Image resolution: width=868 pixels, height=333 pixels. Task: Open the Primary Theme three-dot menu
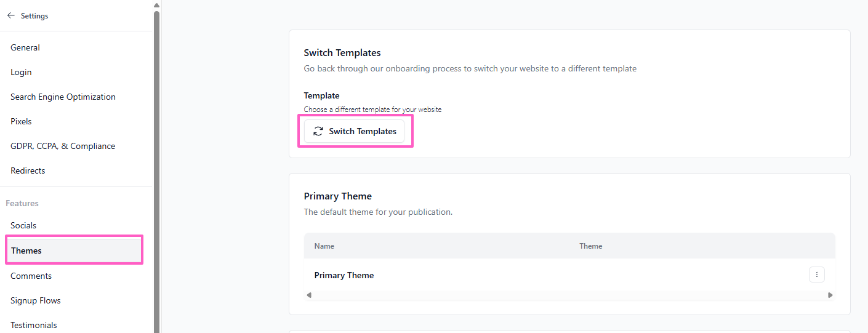[x=816, y=275]
